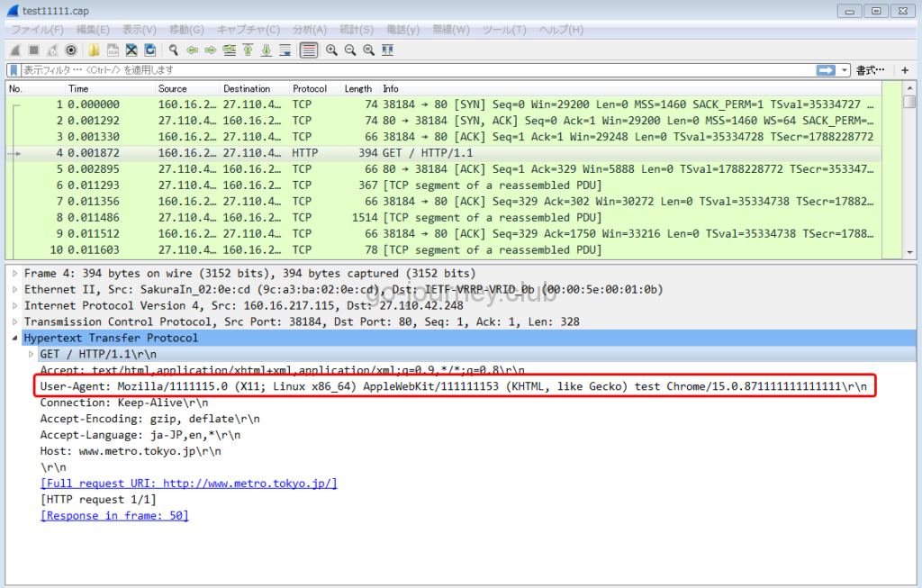The image size is (922, 588).
Task: Click the Response in frame 50 link
Action: coord(113,515)
